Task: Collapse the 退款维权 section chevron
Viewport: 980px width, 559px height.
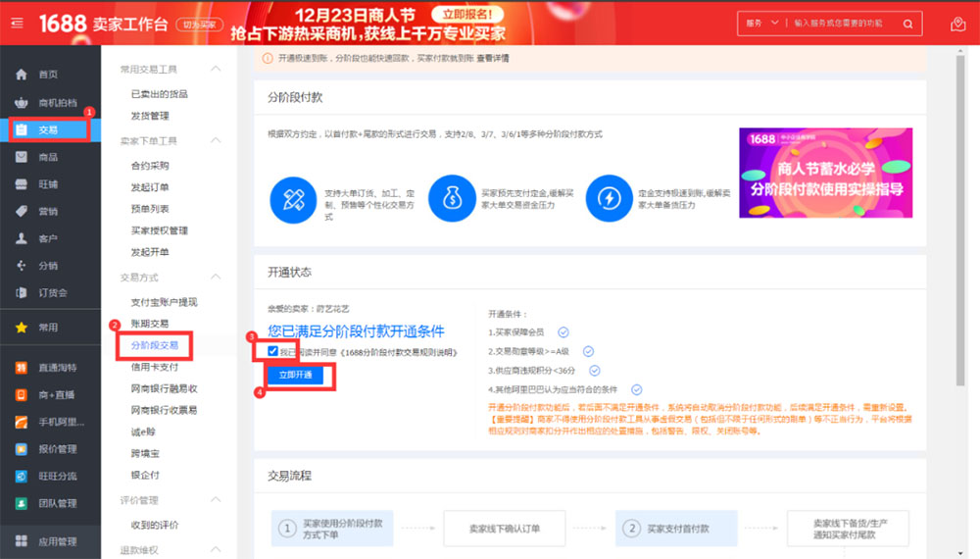Action: 216,549
